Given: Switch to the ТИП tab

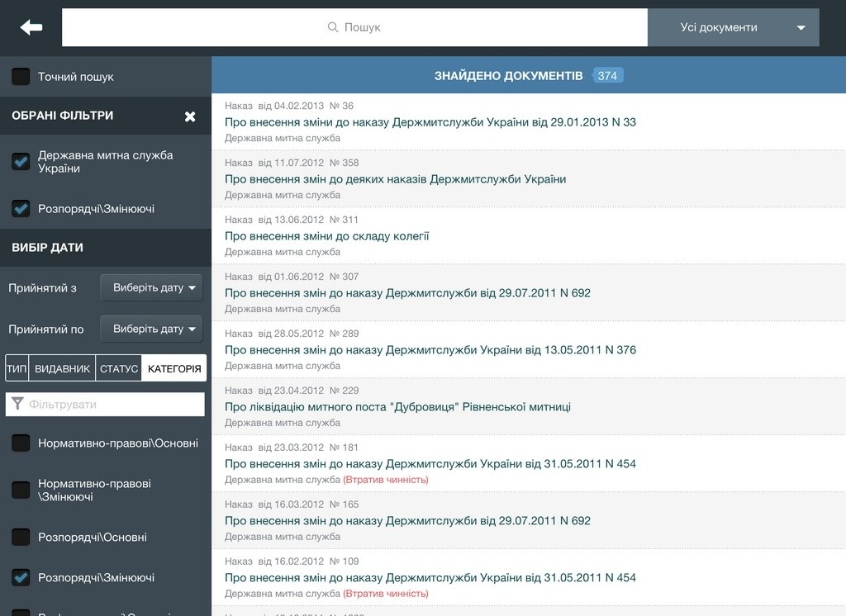Looking at the screenshot, I should (x=17, y=368).
